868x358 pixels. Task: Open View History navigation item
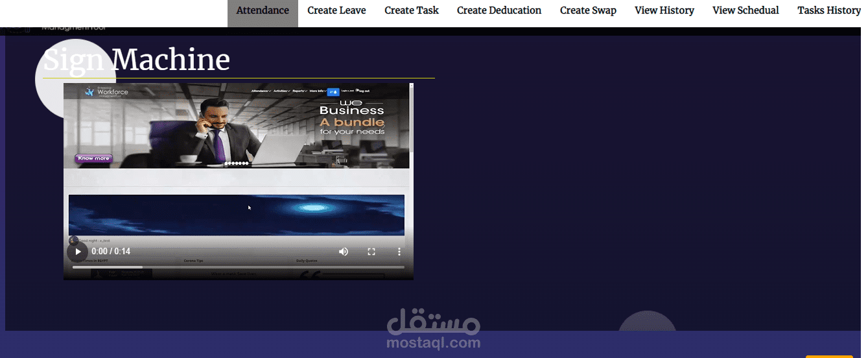[664, 11]
